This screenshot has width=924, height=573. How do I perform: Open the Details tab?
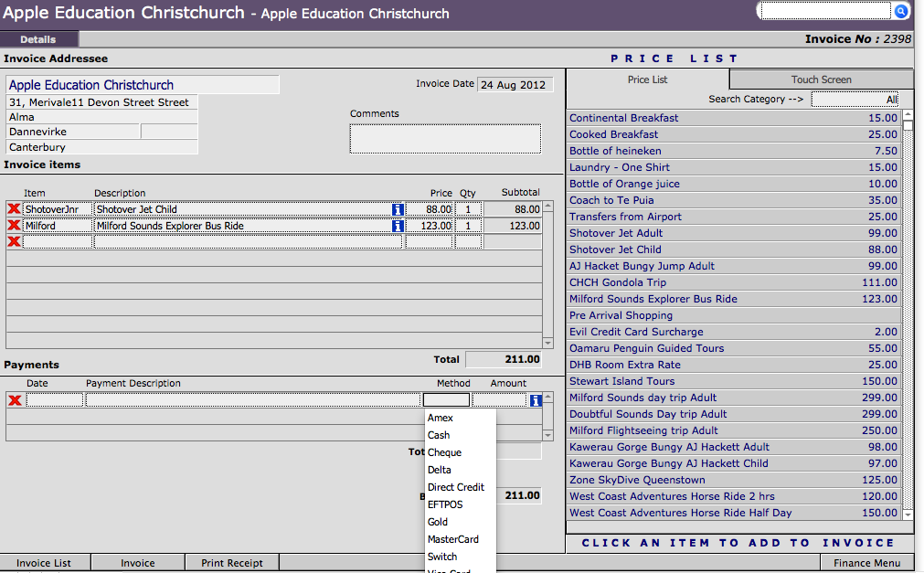(38, 39)
